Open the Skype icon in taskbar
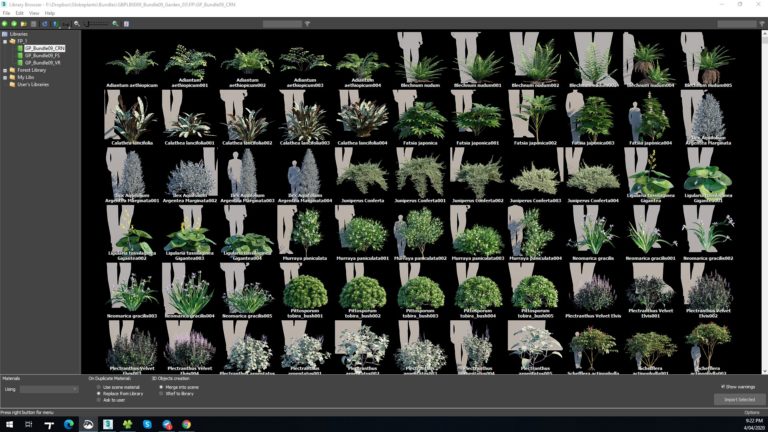768x432 pixels. tap(147, 424)
